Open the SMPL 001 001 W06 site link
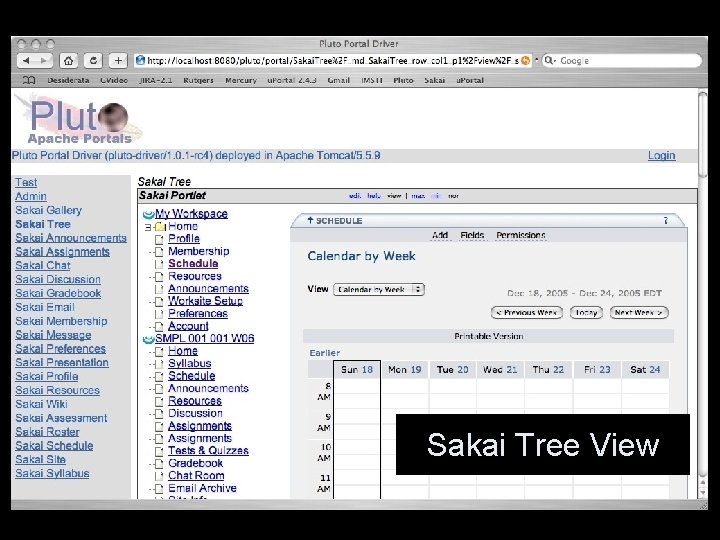This screenshot has height=540, width=720. 205,338
